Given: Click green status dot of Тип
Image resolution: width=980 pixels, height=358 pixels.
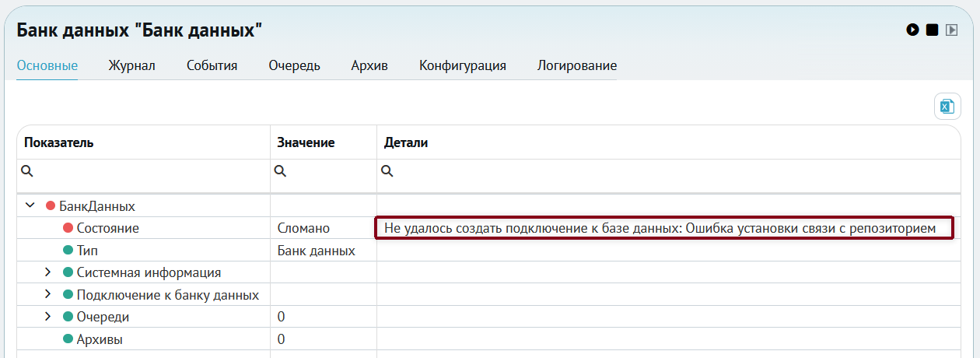Looking at the screenshot, I should pos(68,251).
